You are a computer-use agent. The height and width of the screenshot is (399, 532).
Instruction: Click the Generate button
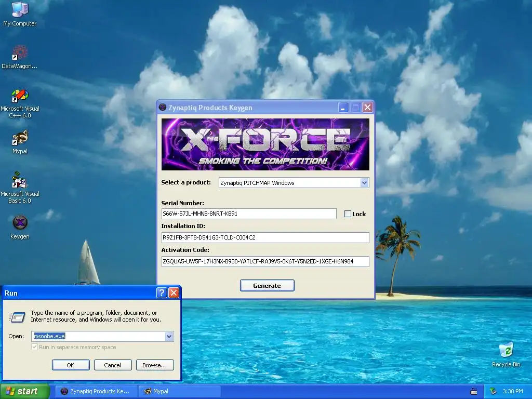point(267,286)
